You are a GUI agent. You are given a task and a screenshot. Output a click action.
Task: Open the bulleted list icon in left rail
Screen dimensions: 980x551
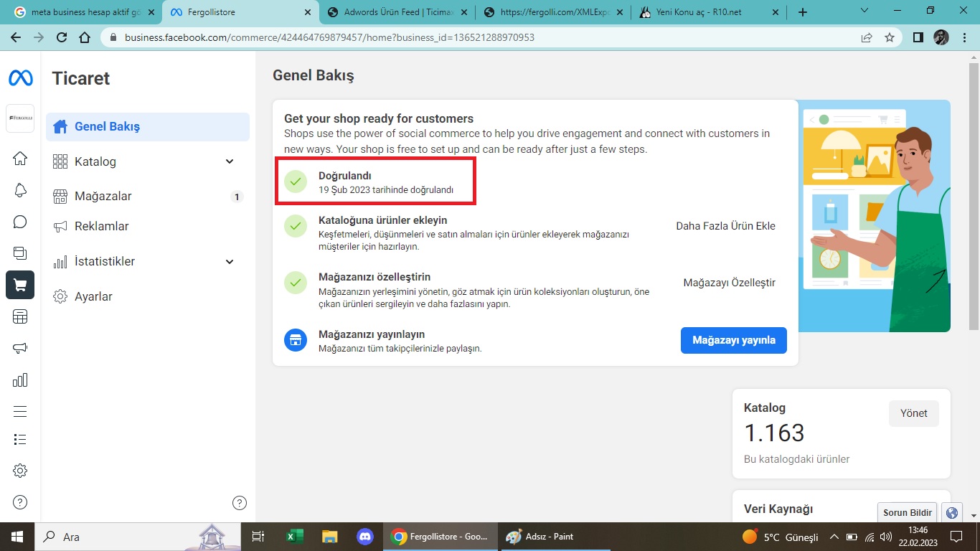20,439
